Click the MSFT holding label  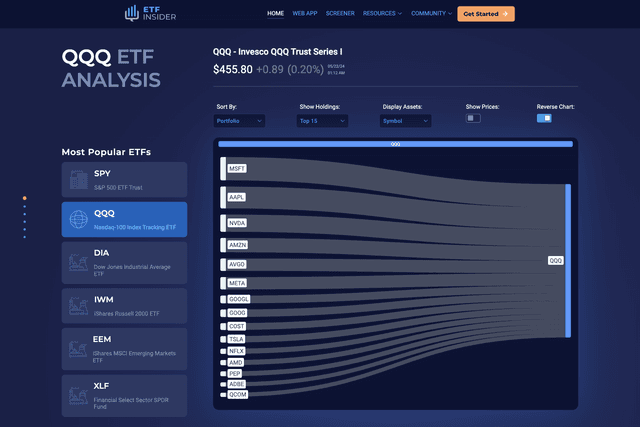237,169
